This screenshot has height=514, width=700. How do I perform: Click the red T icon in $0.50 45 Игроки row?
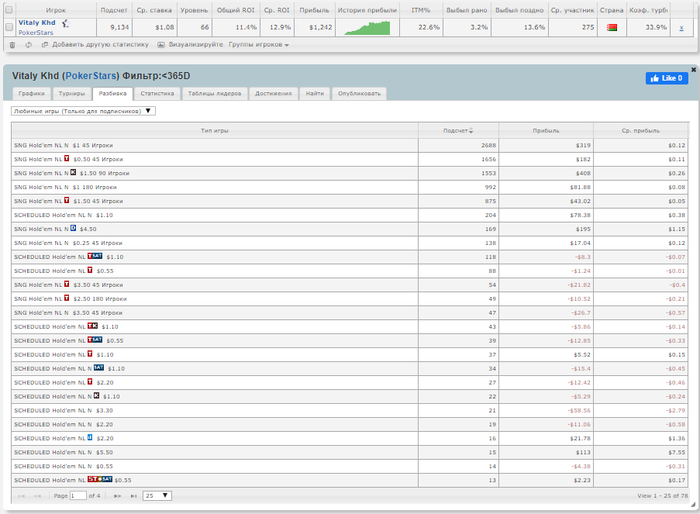(67, 159)
